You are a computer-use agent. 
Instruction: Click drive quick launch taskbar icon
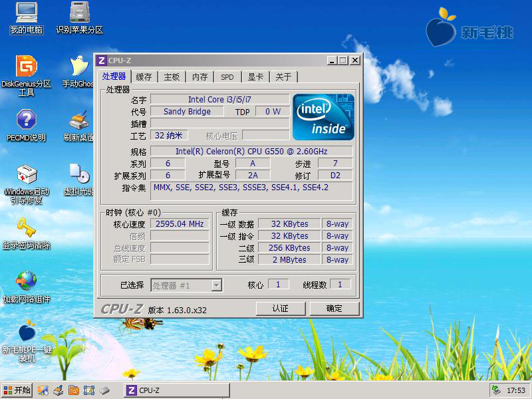click(104, 390)
